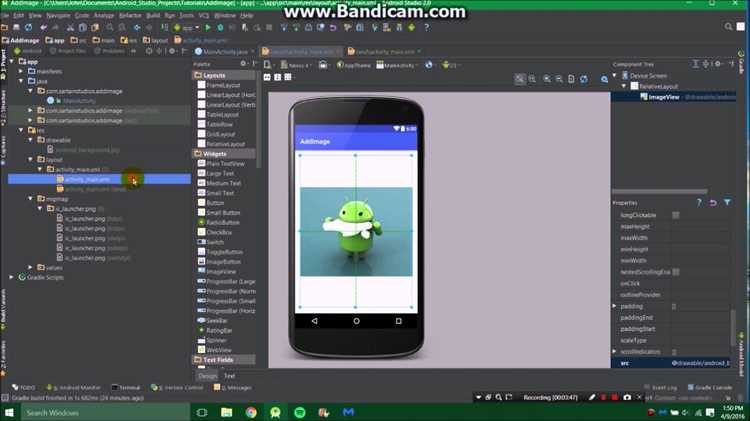Switch to the MainActivity.java editor tab
Image resolution: width=750 pixels, height=421 pixels.
tap(225, 52)
